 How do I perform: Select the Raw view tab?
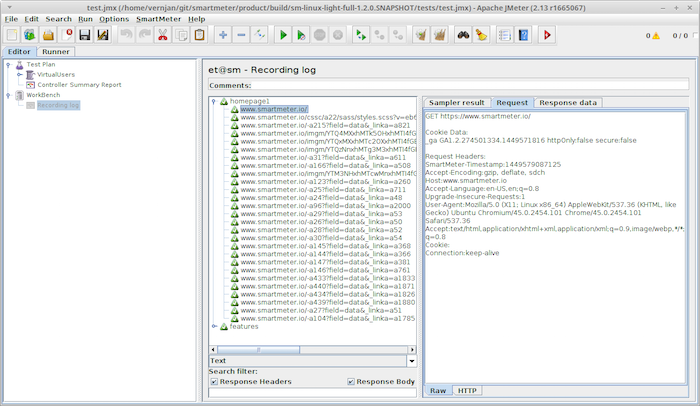[x=438, y=391]
